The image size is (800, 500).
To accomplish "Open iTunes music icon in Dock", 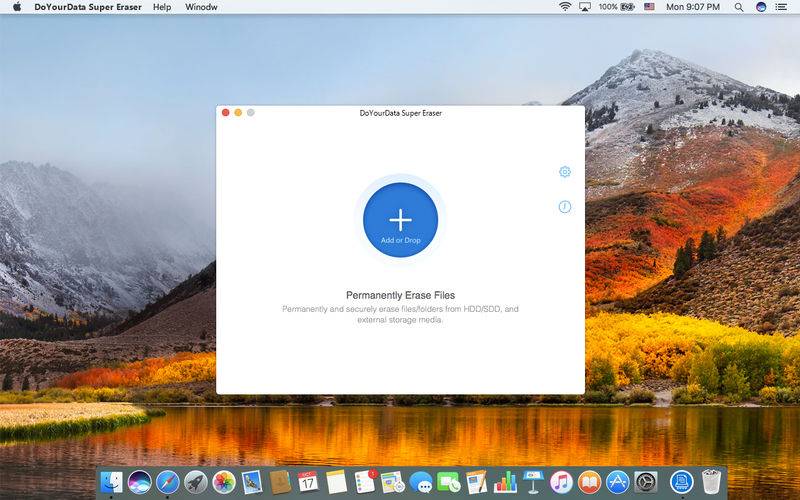I will pos(561,482).
